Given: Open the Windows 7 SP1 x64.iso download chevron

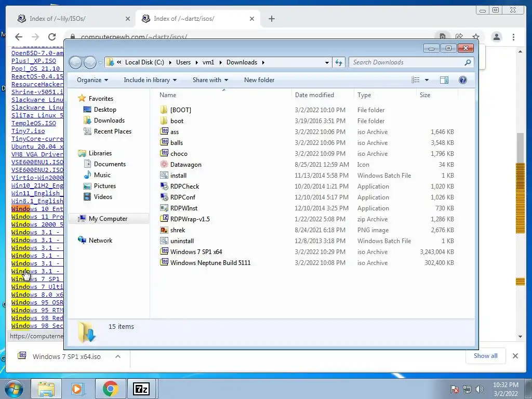Looking at the screenshot, I should tap(118, 356).
